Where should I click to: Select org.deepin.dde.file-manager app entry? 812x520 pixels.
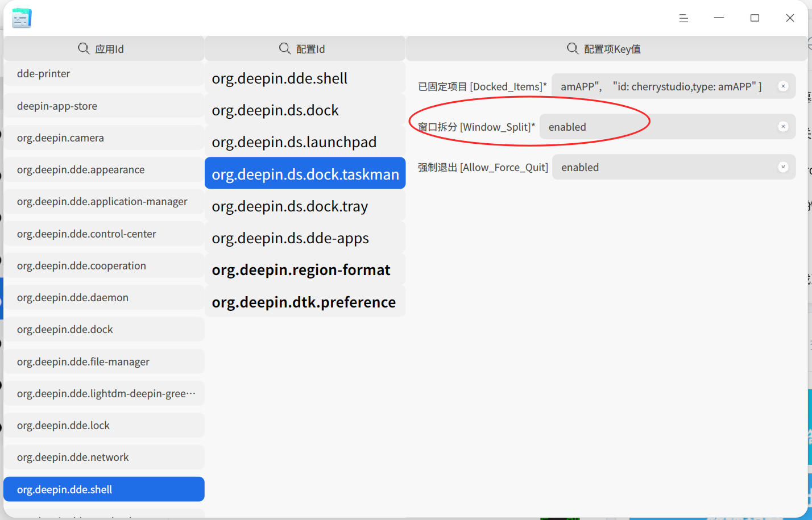click(104, 361)
